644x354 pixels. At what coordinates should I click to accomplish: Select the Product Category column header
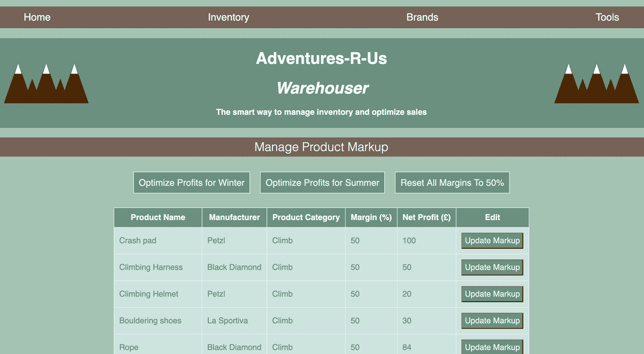pyautogui.click(x=306, y=218)
